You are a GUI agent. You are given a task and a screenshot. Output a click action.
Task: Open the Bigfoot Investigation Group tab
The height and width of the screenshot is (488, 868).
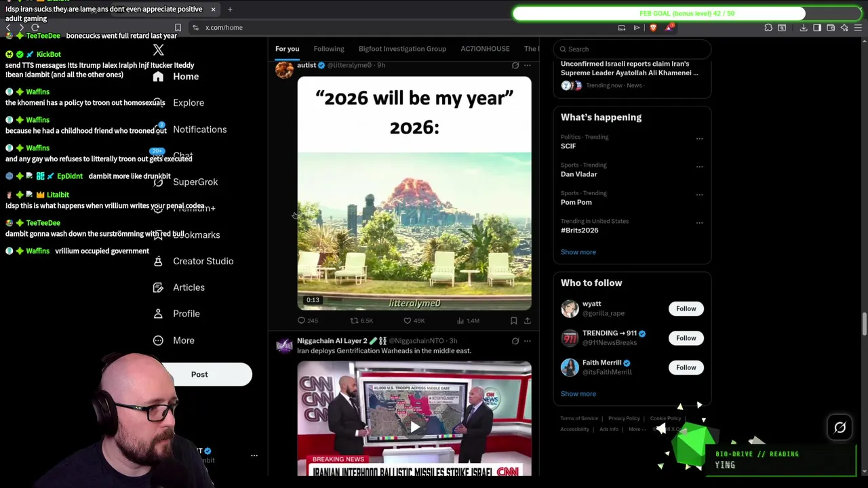402,49
